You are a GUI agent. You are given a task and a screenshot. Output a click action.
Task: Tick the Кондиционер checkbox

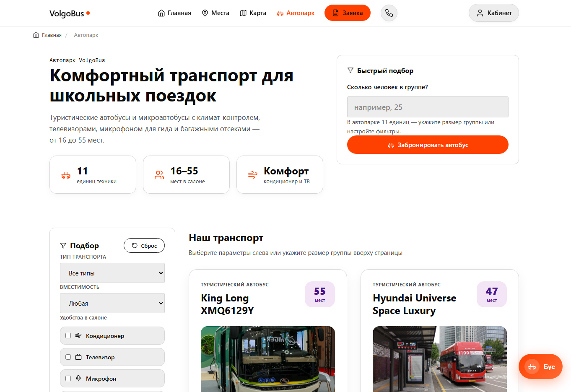coord(68,335)
